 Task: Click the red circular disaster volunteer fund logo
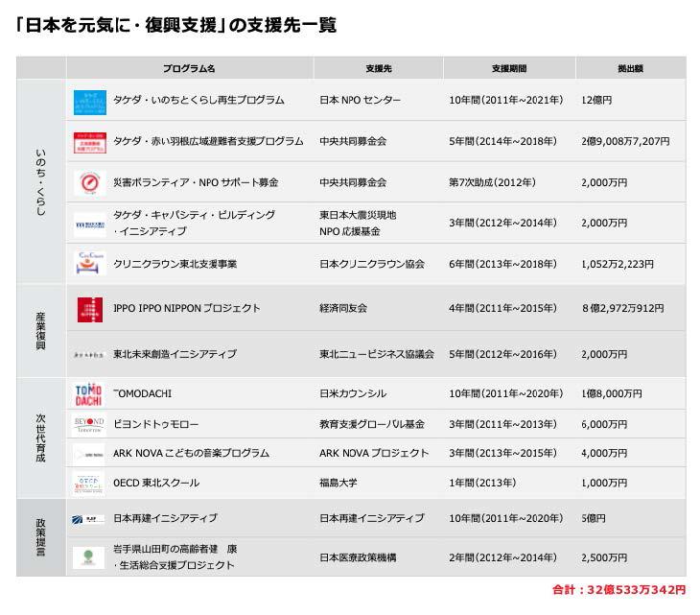(90, 183)
